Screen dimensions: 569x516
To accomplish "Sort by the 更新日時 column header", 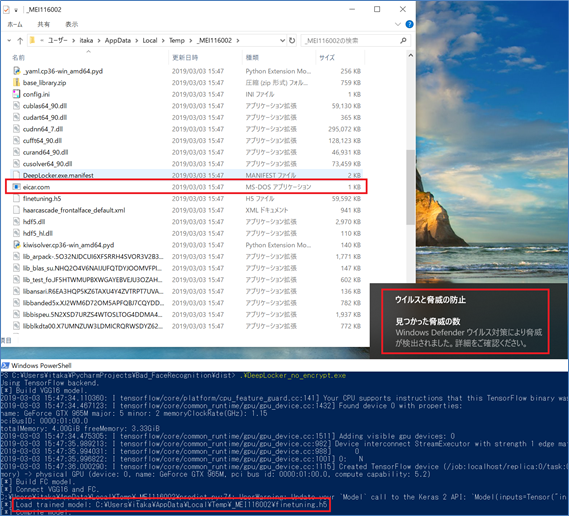I will [x=185, y=57].
